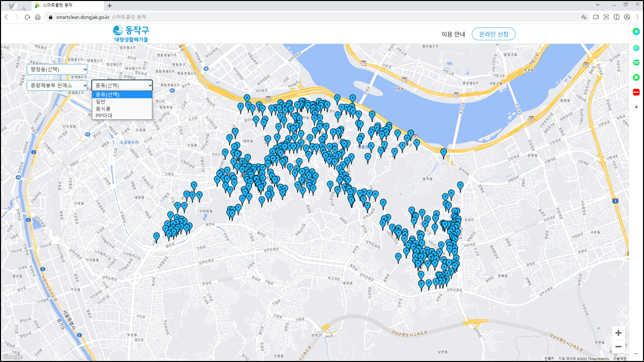Open the map 단축키 link

click(x=550, y=358)
